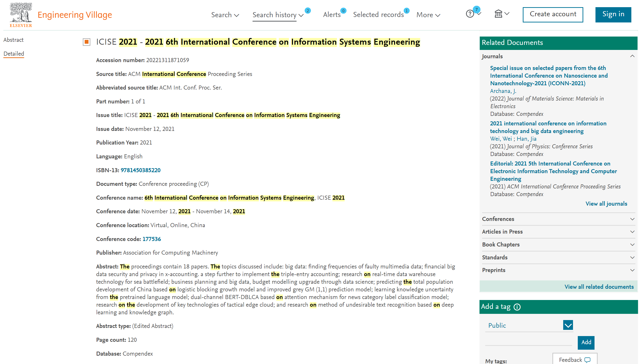This screenshot has height=364, width=639.
Task: Click the alerts count badge
Action: point(343,11)
